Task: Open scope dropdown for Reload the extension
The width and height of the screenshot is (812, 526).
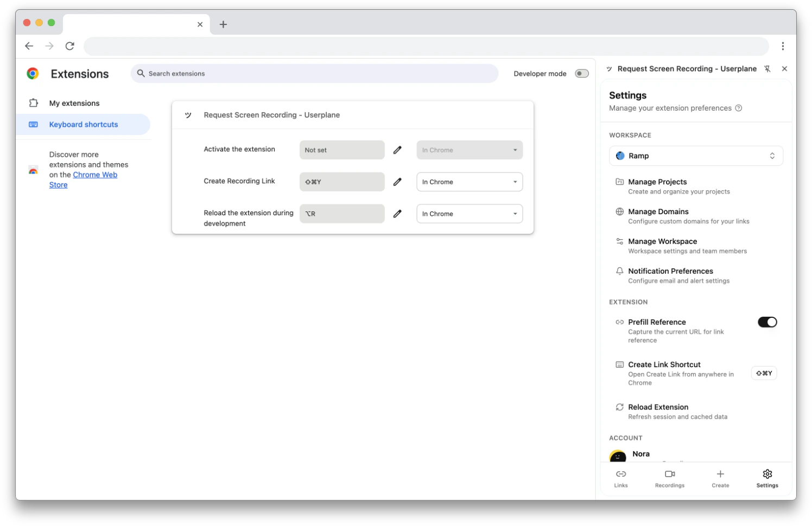Action: (470, 214)
